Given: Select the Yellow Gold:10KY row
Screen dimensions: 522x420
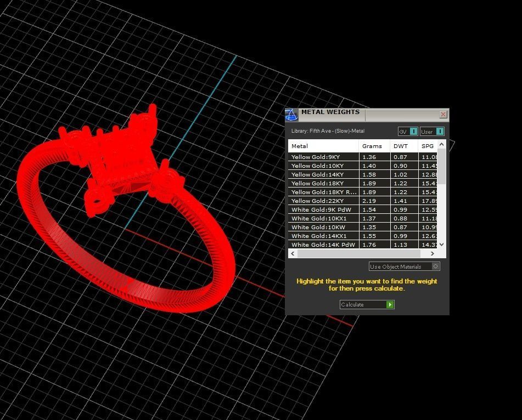Looking at the screenshot, I should pos(362,166).
